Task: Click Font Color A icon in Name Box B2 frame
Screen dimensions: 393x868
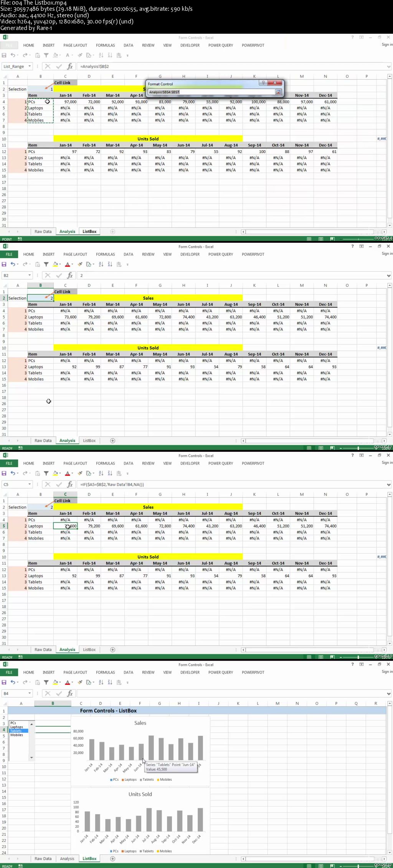Action: click(x=68, y=264)
